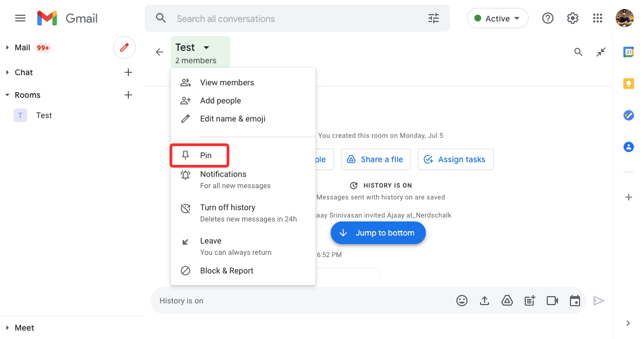
Task: Click the compose pencil icon
Action: click(x=124, y=48)
